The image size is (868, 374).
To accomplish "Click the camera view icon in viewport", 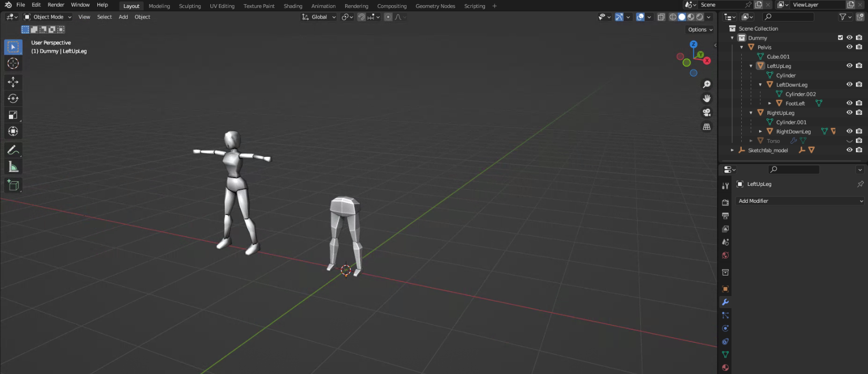I will pyautogui.click(x=706, y=113).
